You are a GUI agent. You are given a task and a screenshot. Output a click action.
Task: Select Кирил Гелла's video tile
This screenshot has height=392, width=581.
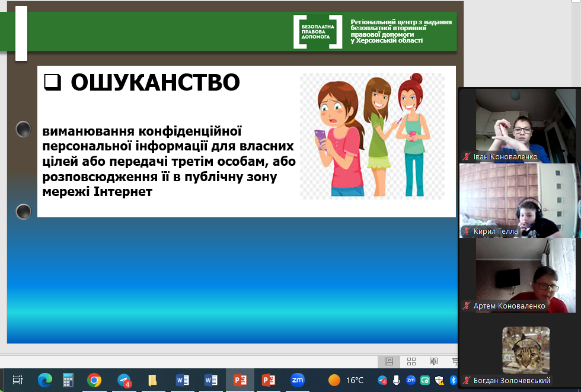pos(521,201)
